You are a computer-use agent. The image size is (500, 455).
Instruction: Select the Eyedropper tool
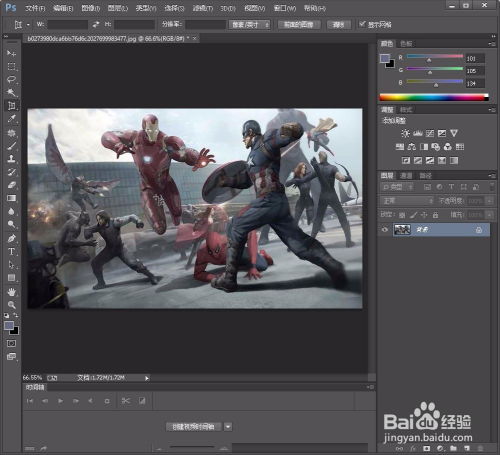(x=11, y=119)
